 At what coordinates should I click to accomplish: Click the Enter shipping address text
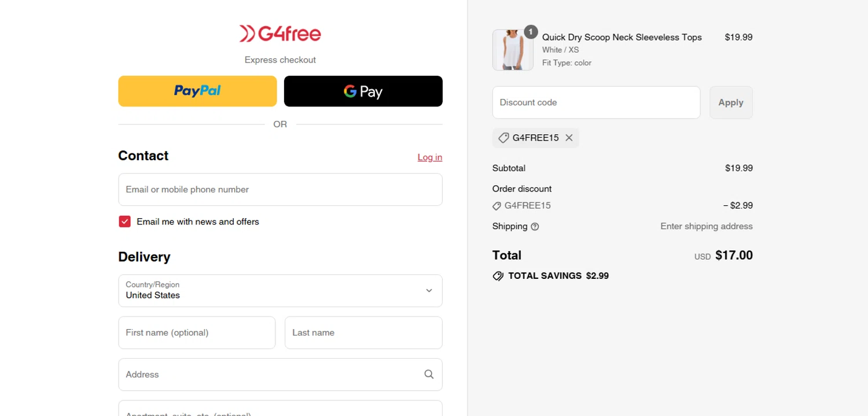[x=707, y=226]
